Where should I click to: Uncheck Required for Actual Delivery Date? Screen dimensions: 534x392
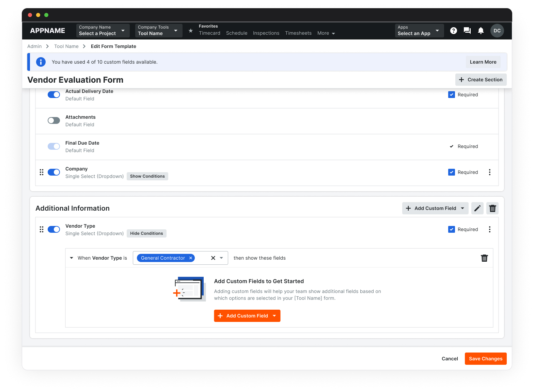click(x=451, y=95)
